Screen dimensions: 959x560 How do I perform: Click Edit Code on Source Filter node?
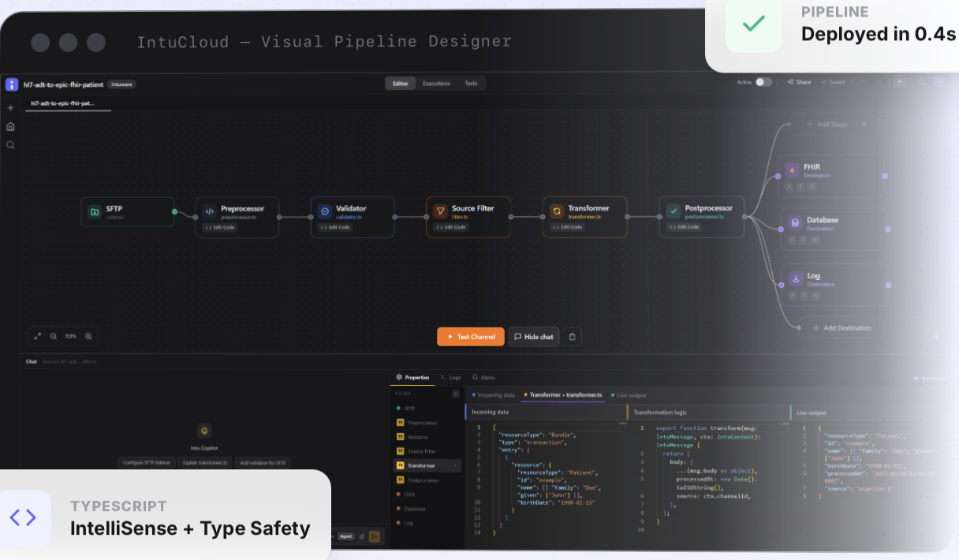pyautogui.click(x=450, y=227)
